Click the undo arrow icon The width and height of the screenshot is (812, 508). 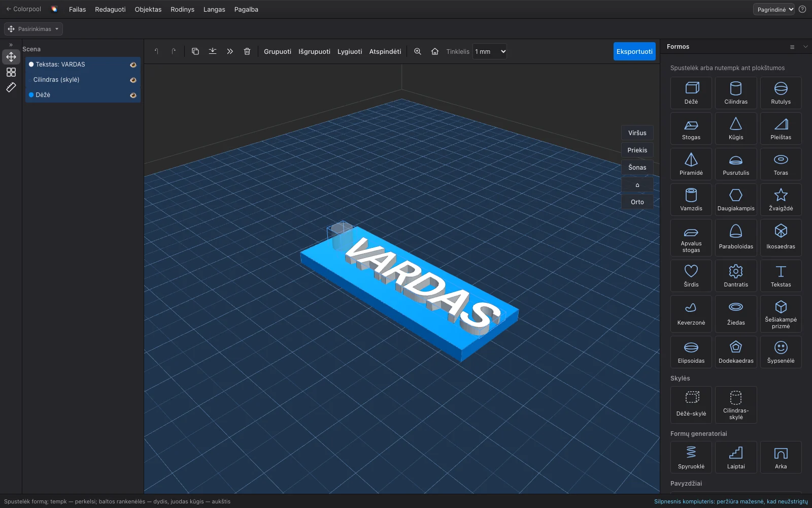(157, 51)
